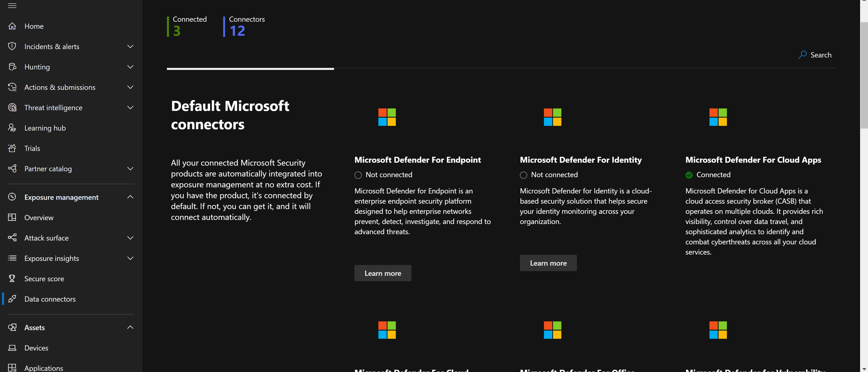Expand Threat intelligence chevron
The image size is (868, 372).
(x=130, y=107)
